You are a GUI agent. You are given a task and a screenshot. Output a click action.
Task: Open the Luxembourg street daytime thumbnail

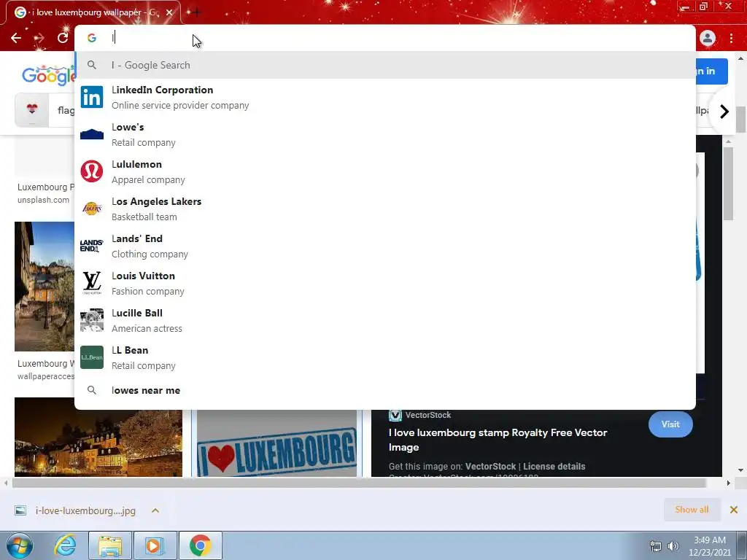(x=44, y=287)
